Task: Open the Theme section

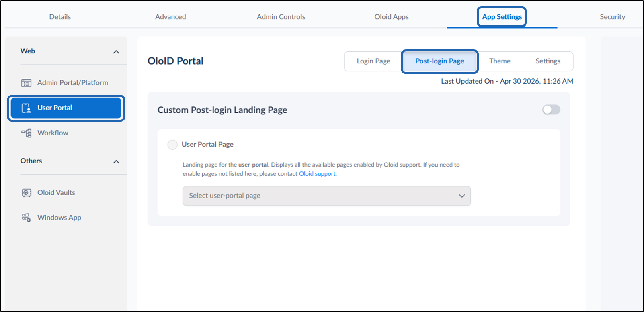Action: [x=500, y=61]
